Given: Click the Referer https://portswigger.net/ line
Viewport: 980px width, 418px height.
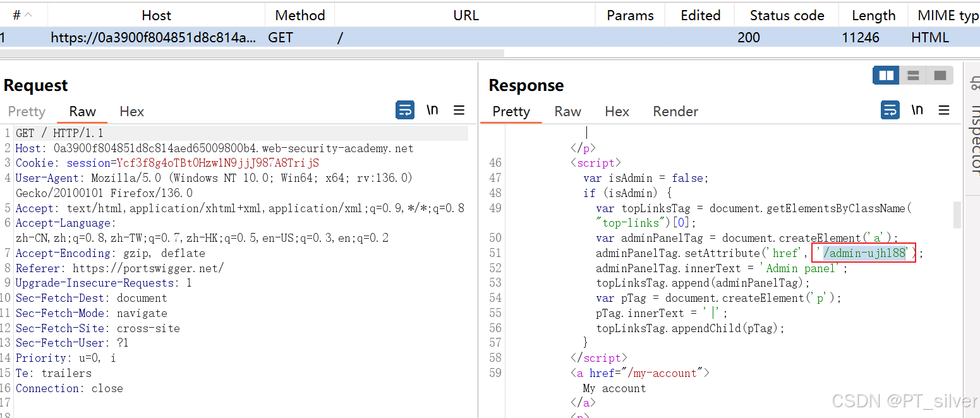Looking at the screenshot, I should click(120, 268).
